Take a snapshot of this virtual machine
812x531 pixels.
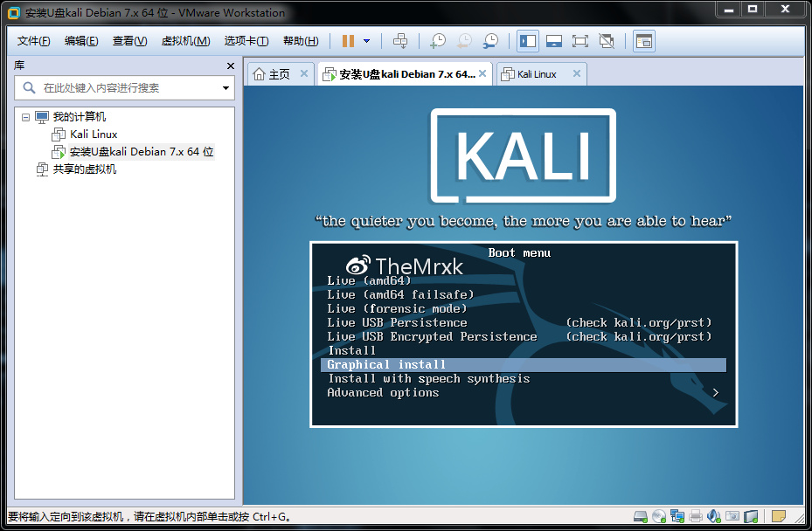[x=438, y=41]
